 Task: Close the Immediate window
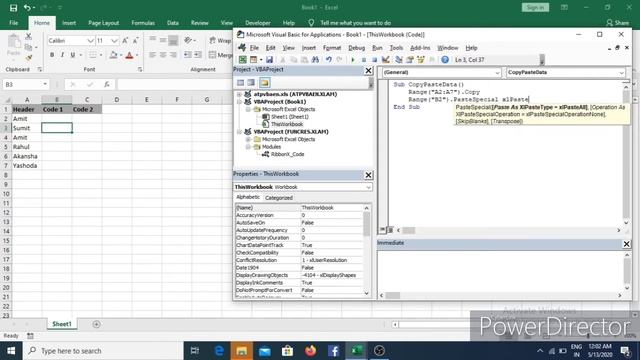626,244
